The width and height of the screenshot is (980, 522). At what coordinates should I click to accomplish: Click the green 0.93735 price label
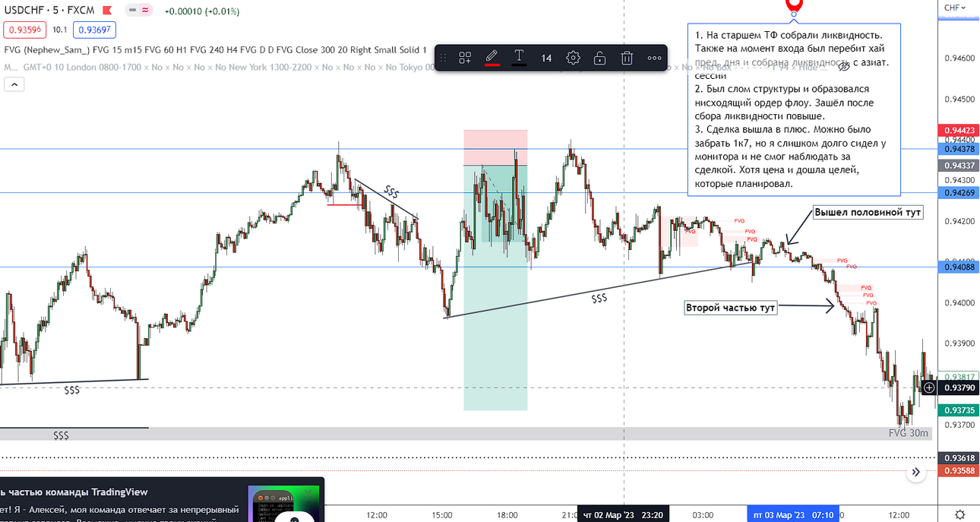point(959,410)
